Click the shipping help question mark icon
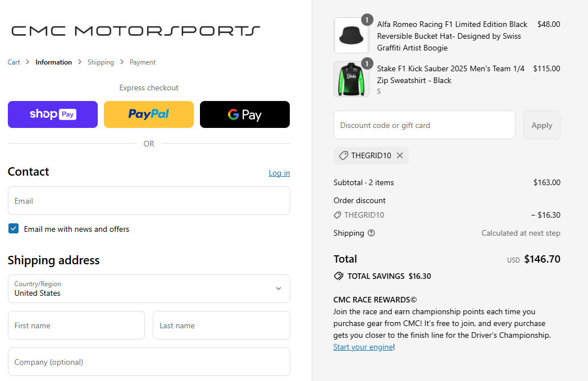The height and width of the screenshot is (381, 588). tap(371, 233)
